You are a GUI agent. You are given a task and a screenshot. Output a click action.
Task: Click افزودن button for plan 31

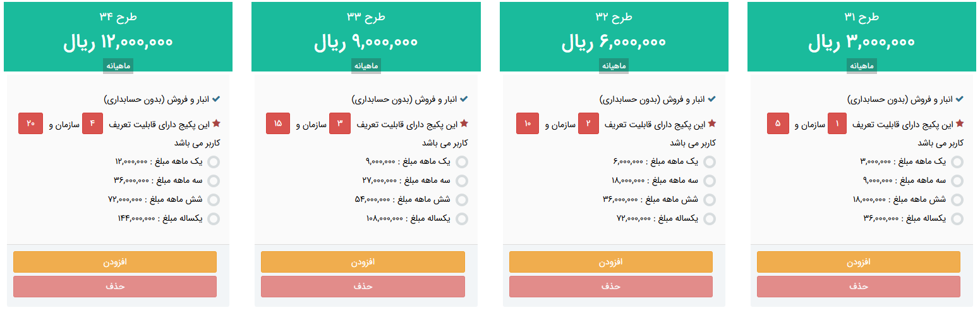858,262
